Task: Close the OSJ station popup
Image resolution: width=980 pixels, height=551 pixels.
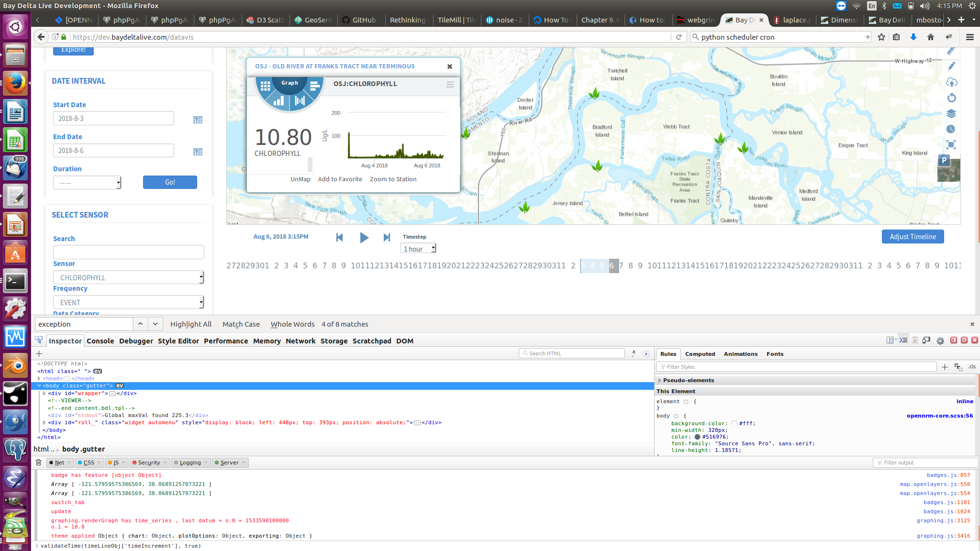Action: point(450,66)
